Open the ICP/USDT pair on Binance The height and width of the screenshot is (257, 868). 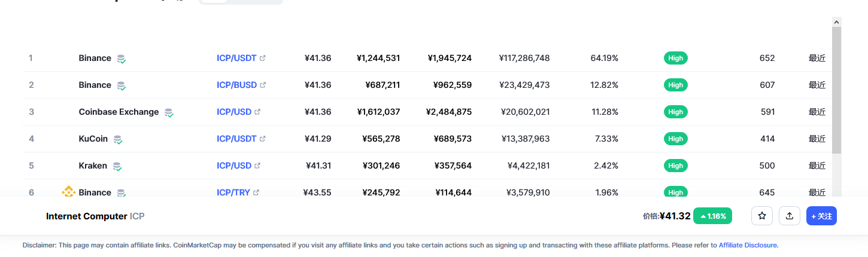[x=236, y=58]
